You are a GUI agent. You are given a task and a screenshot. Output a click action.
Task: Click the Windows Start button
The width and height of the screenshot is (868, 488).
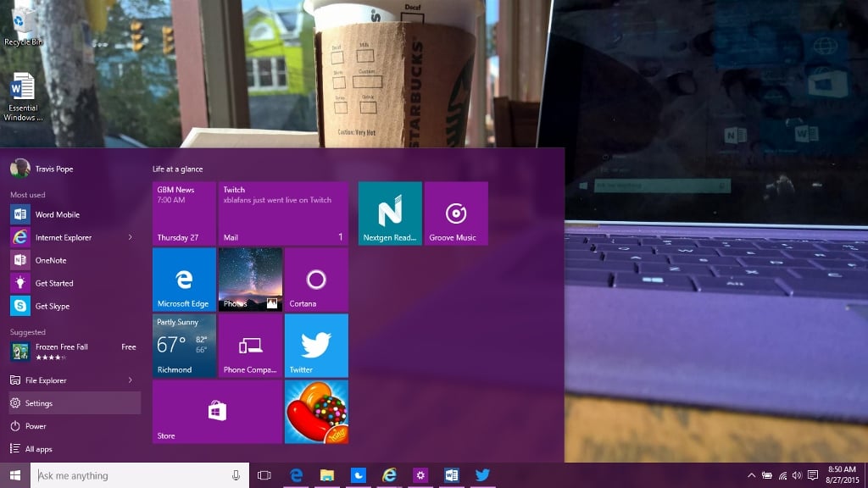point(15,475)
